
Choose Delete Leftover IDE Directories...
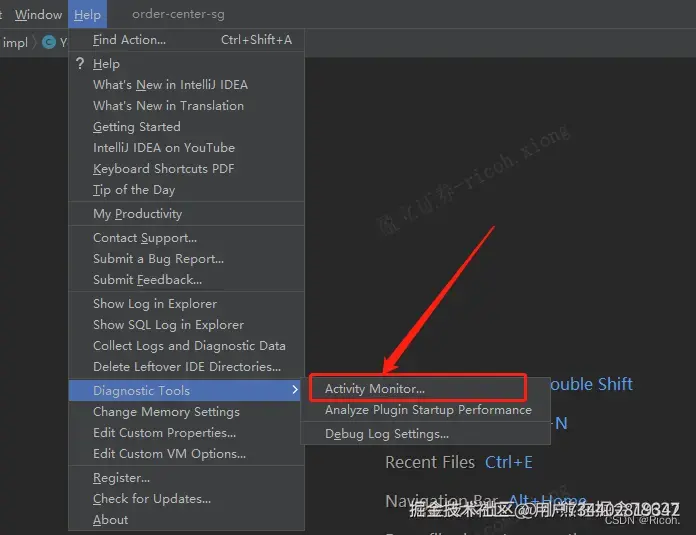click(x=186, y=367)
